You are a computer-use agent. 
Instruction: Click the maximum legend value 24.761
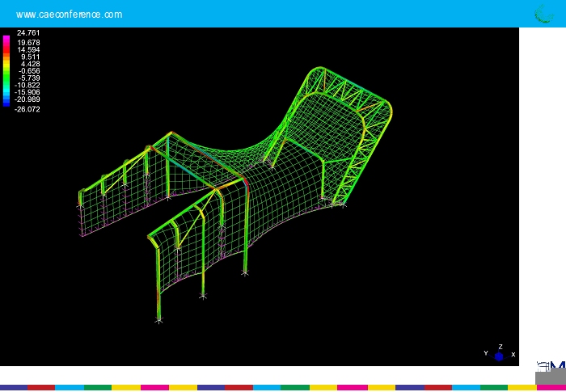click(x=28, y=33)
